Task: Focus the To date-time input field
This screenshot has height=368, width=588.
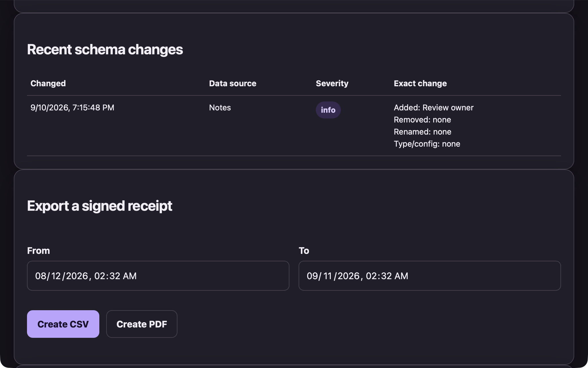Action: pos(430,276)
